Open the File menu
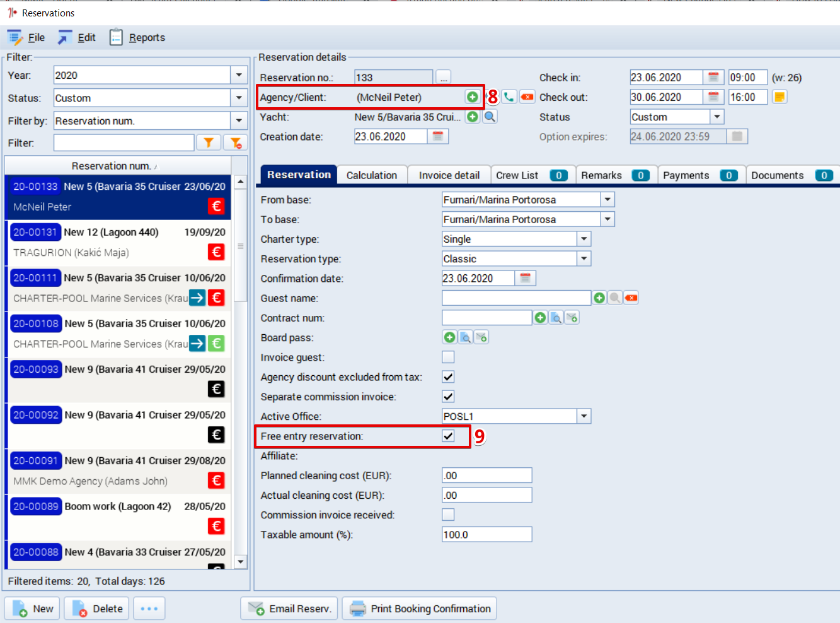 [x=26, y=37]
